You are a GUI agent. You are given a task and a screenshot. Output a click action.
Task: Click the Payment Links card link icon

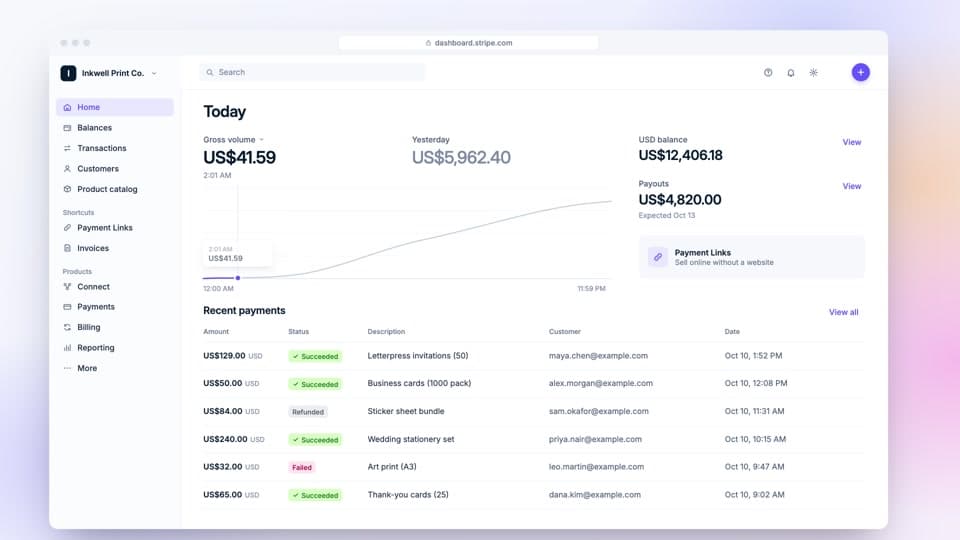658,257
